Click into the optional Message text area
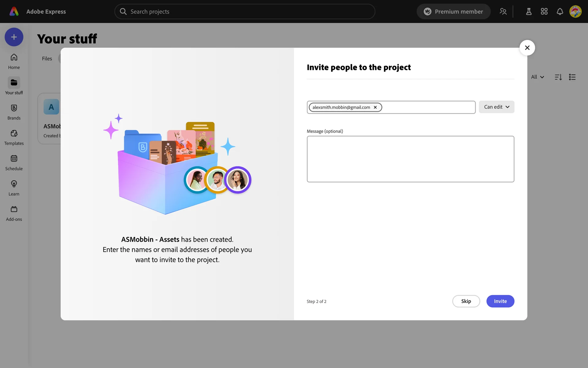The image size is (588, 368). (410, 159)
